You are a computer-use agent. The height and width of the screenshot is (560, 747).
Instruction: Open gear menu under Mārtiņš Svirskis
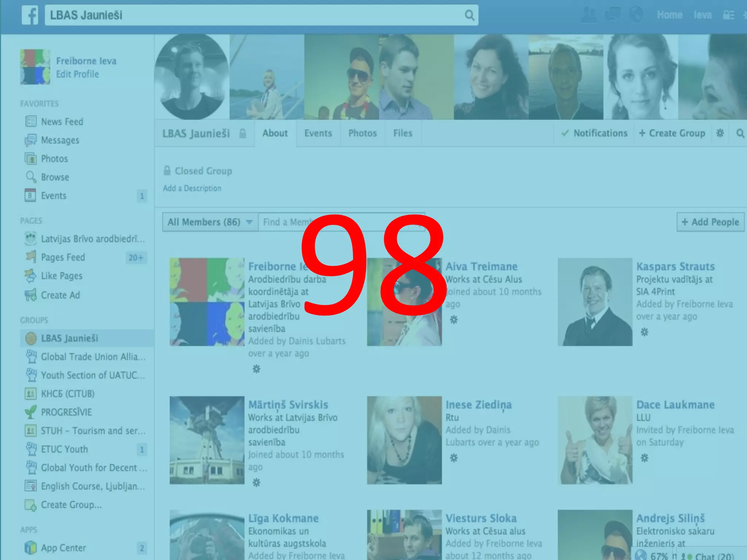(x=256, y=483)
